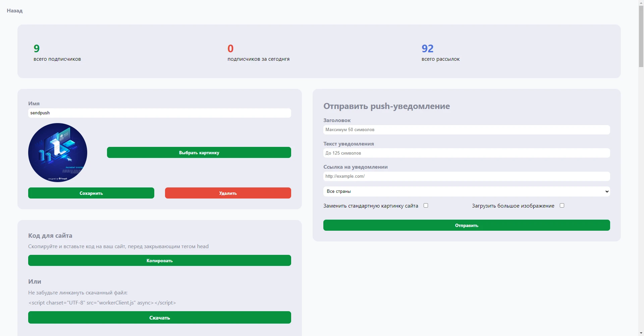Click the vertical scrollbar thumb
644x336 pixels.
pyautogui.click(x=641, y=36)
